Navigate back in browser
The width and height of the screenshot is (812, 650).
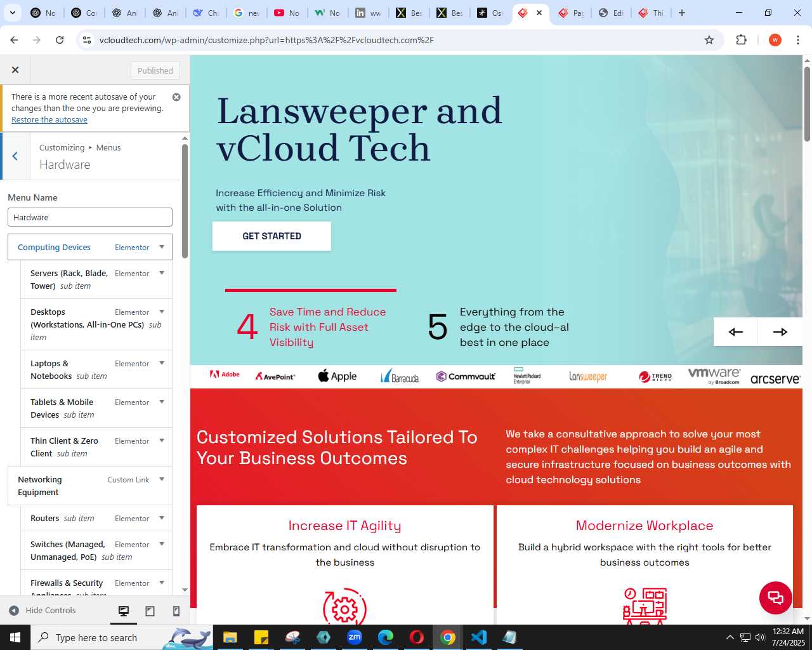click(x=14, y=40)
